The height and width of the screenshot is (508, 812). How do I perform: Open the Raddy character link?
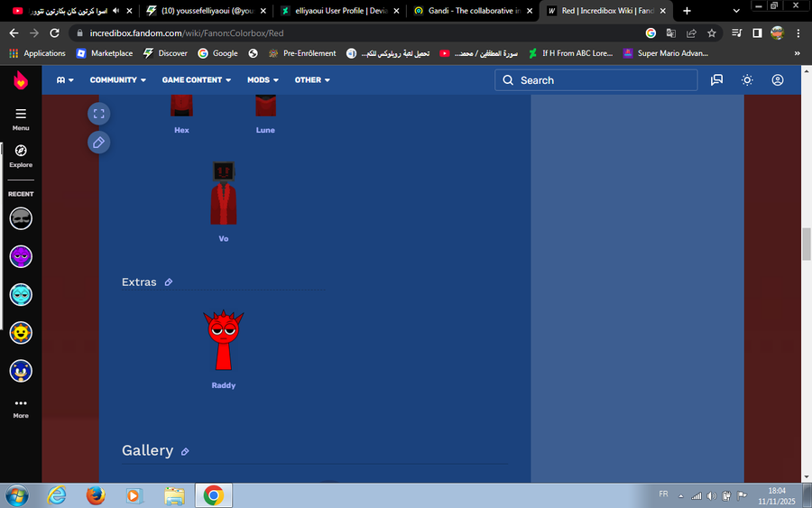223,385
